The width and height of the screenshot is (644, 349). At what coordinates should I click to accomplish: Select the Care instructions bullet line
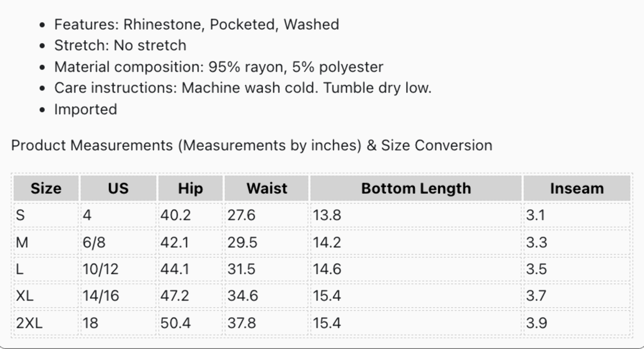pyautogui.click(x=243, y=88)
